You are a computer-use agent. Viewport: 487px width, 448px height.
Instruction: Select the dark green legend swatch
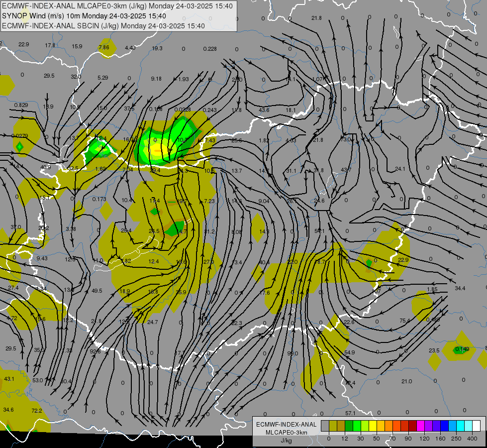[349, 426]
